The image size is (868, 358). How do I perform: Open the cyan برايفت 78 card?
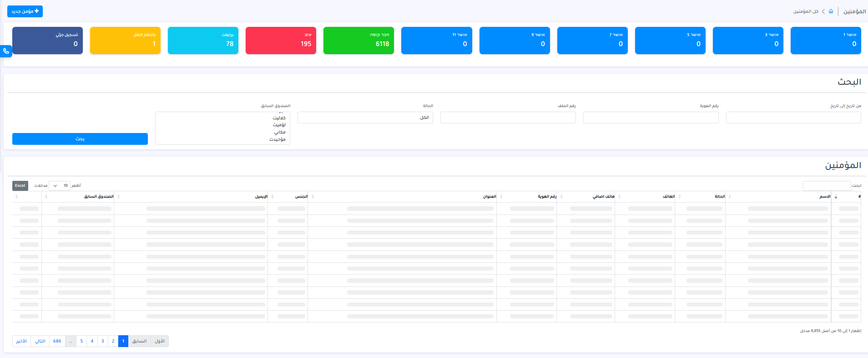[x=203, y=41]
